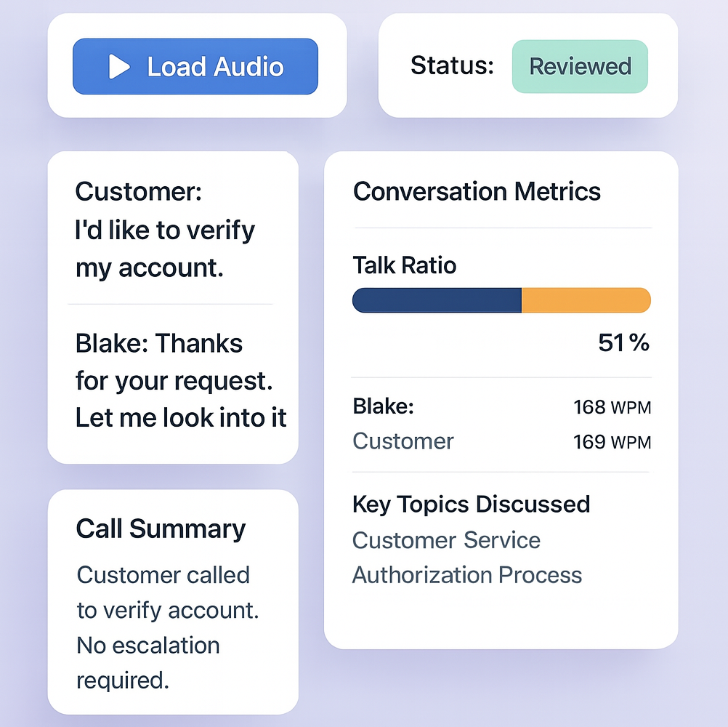The width and height of the screenshot is (728, 727).
Task: Click the Key Topics Discussed heading
Action: pyautogui.click(x=471, y=504)
